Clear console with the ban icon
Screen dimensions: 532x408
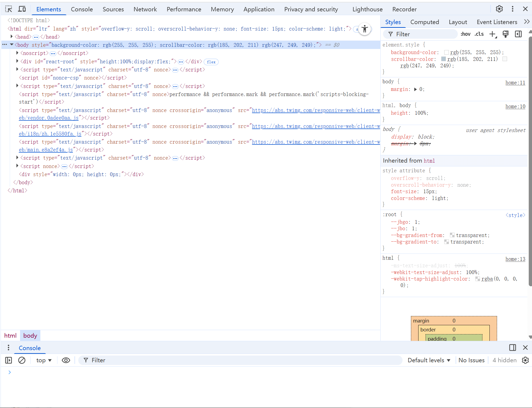pos(22,360)
